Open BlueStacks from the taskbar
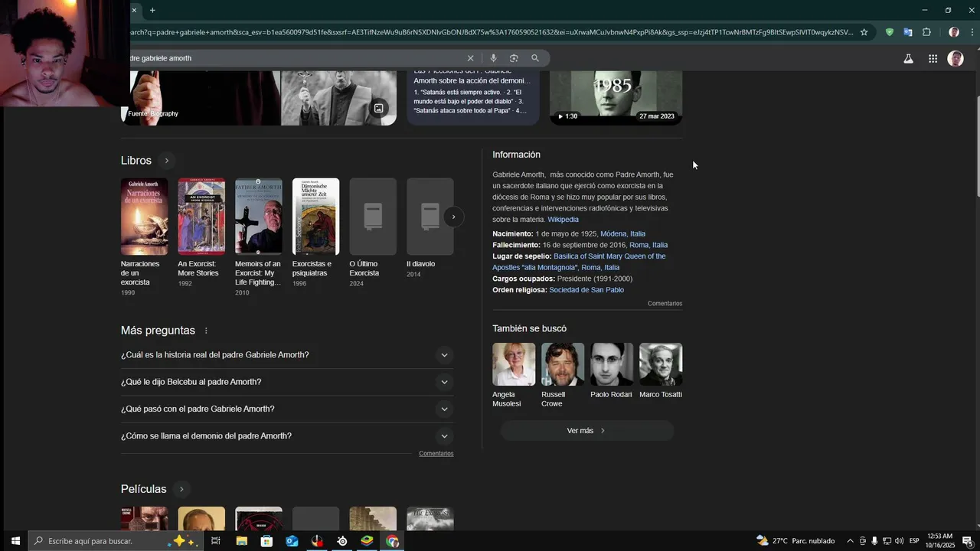Image resolution: width=980 pixels, height=551 pixels. coord(367,541)
